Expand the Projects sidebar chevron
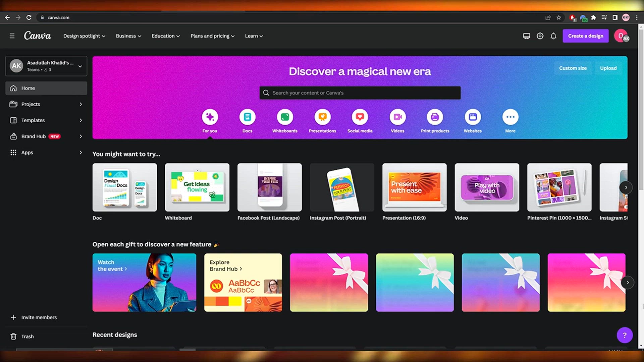Screen dimensions: 644x362 click(x=81, y=104)
